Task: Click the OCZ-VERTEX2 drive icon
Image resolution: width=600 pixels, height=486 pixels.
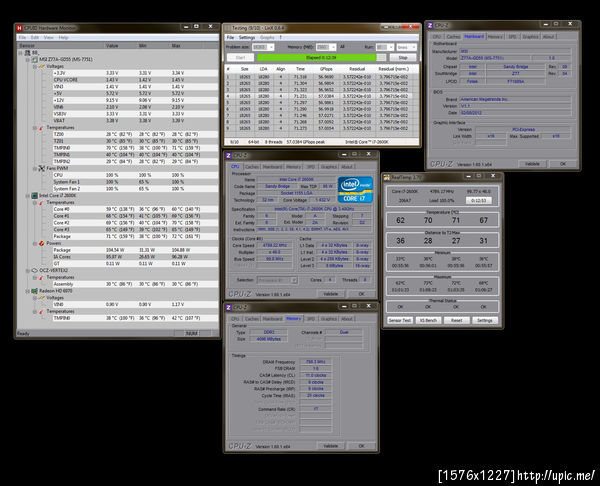Action: 34,270
